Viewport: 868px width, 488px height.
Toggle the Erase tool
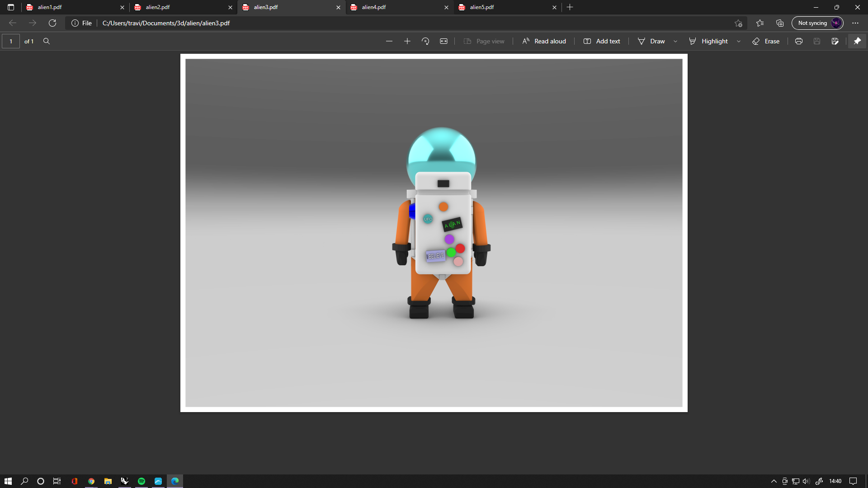coord(766,41)
